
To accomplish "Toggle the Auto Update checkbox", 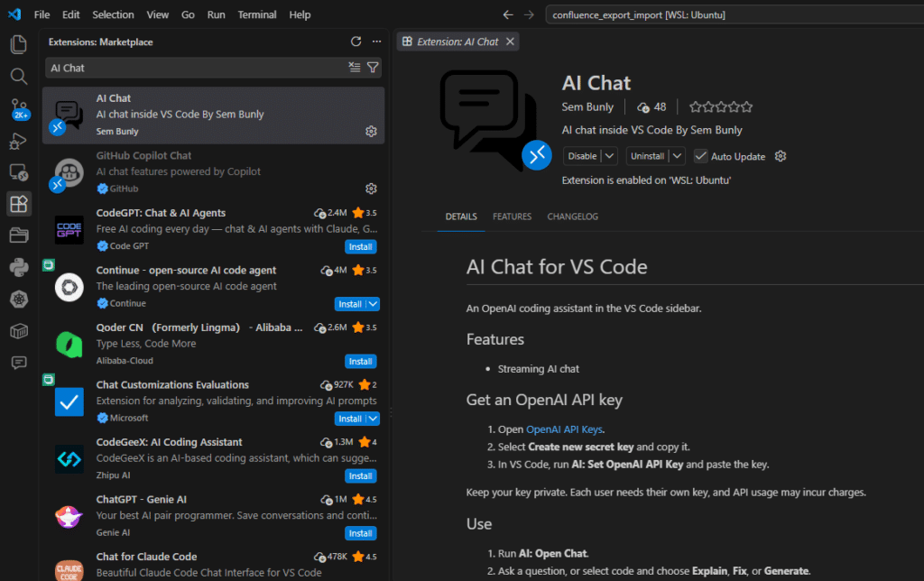I will (700, 156).
